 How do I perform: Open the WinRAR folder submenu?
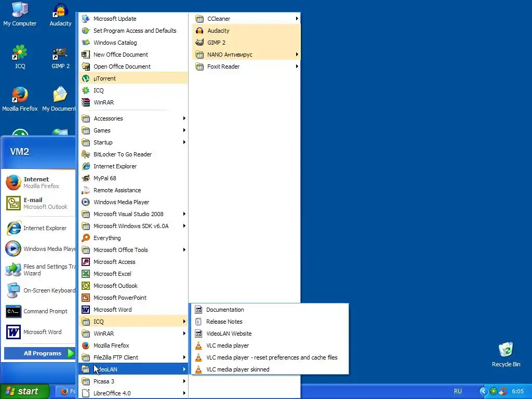(133, 334)
